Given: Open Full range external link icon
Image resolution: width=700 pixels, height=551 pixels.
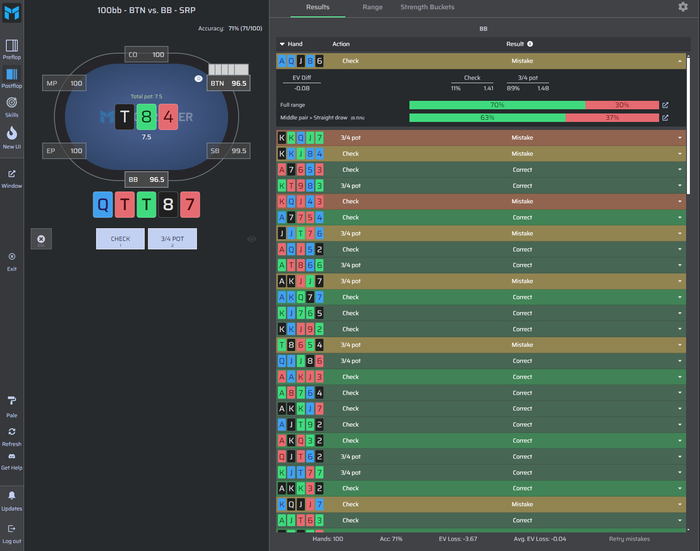Looking at the screenshot, I should pyautogui.click(x=665, y=105).
